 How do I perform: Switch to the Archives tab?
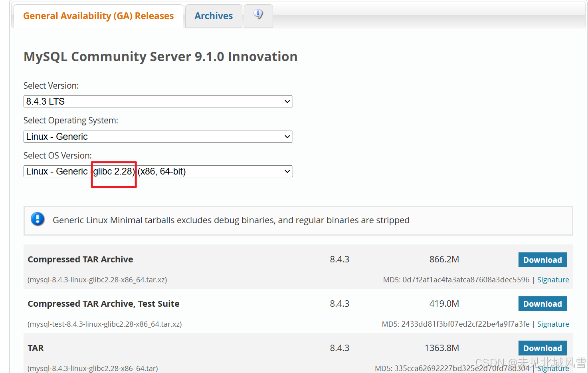point(214,16)
